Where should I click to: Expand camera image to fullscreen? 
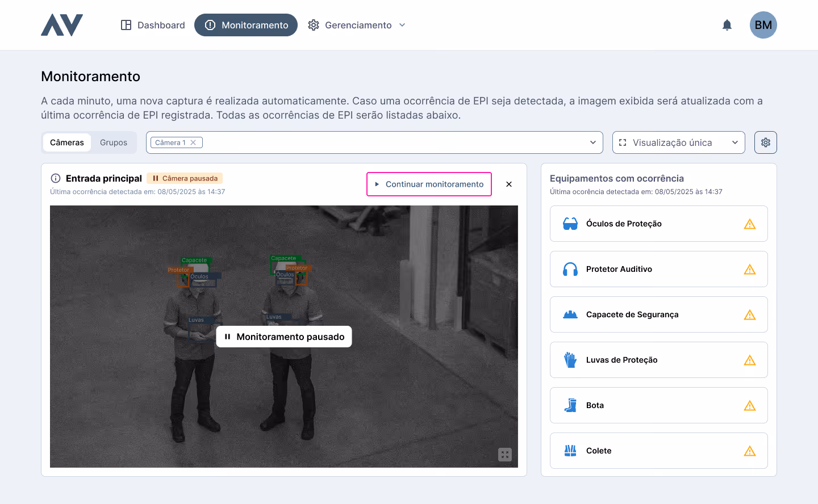click(505, 455)
